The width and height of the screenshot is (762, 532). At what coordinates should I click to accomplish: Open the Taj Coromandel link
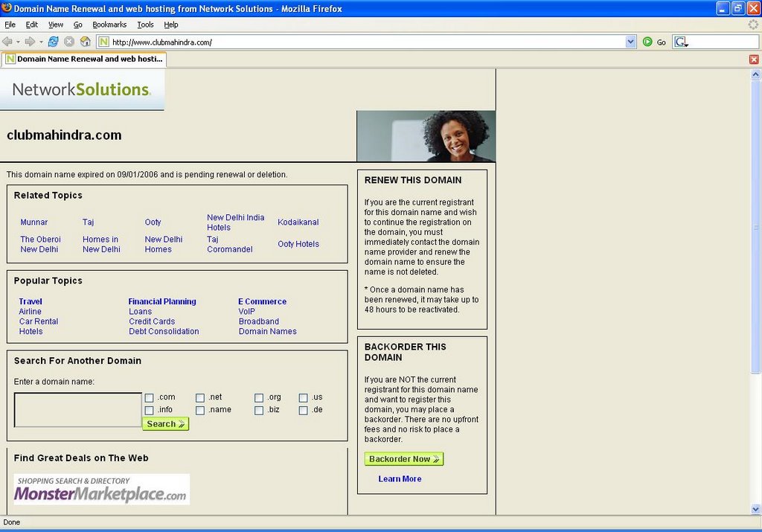pos(230,244)
